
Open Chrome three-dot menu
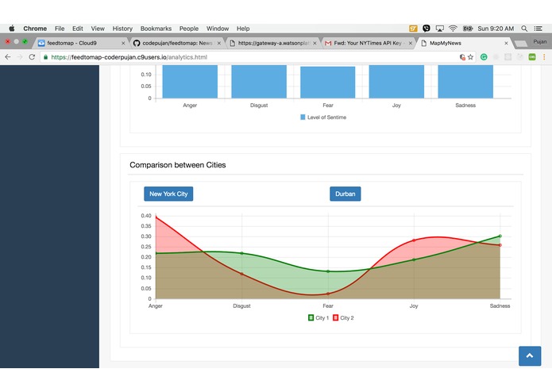click(544, 57)
